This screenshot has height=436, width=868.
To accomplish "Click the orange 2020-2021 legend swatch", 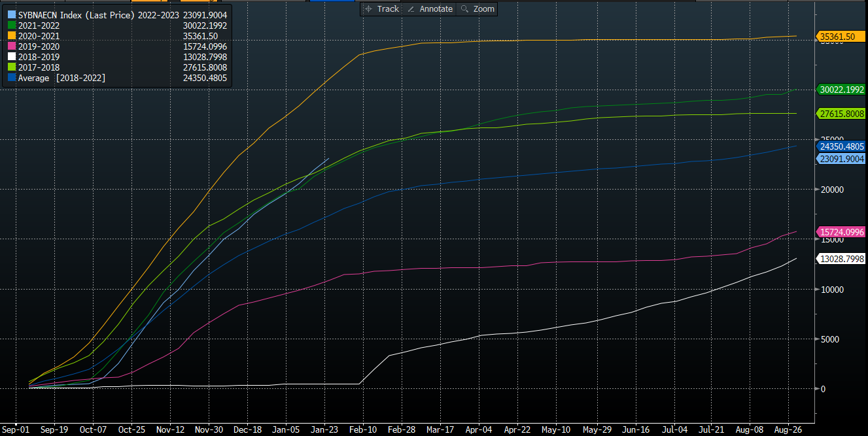I will pyautogui.click(x=10, y=36).
